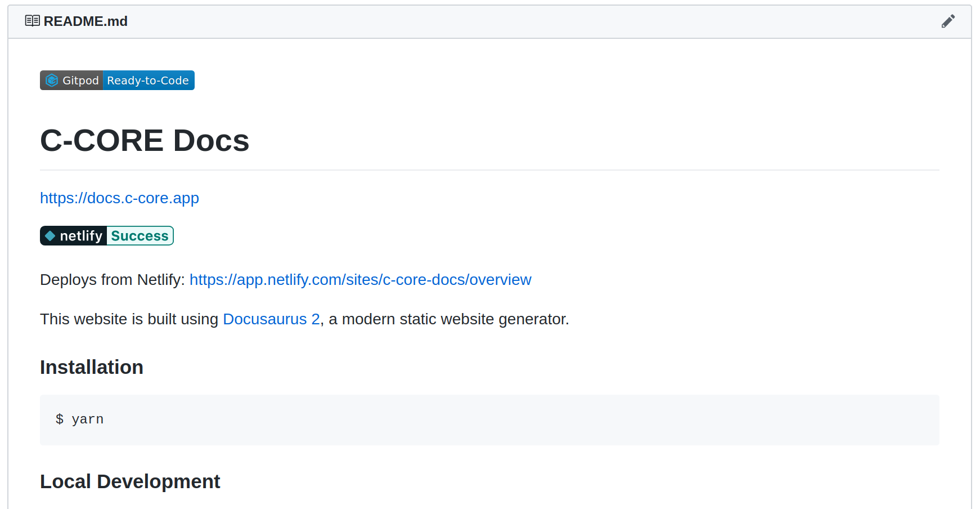Click the Success label on the Netlify badge
The height and width of the screenshot is (509, 980).
click(x=140, y=235)
